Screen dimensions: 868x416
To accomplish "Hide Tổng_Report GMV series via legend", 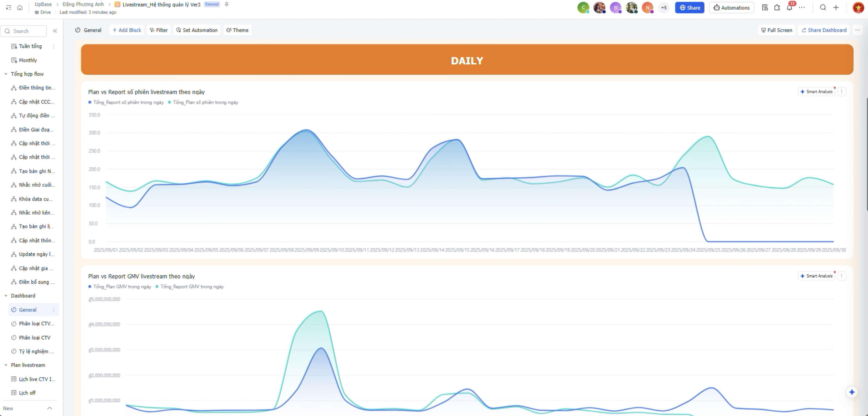I will (192, 287).
